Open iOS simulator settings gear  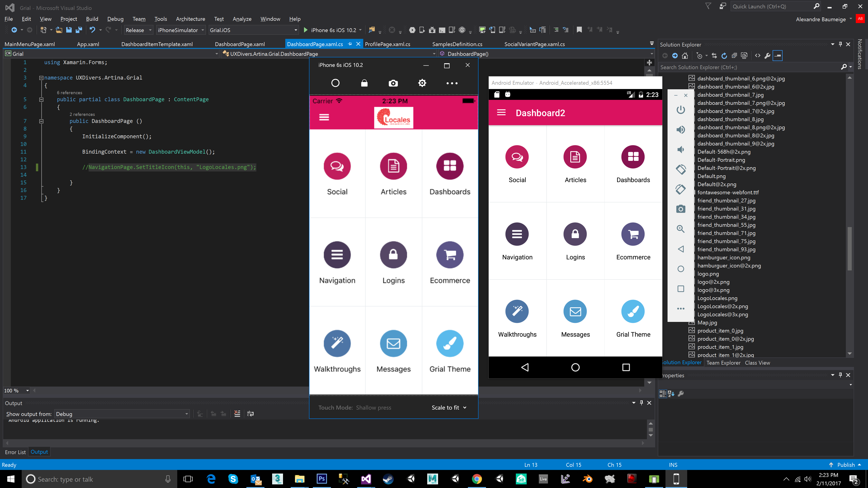click(422, 83)
